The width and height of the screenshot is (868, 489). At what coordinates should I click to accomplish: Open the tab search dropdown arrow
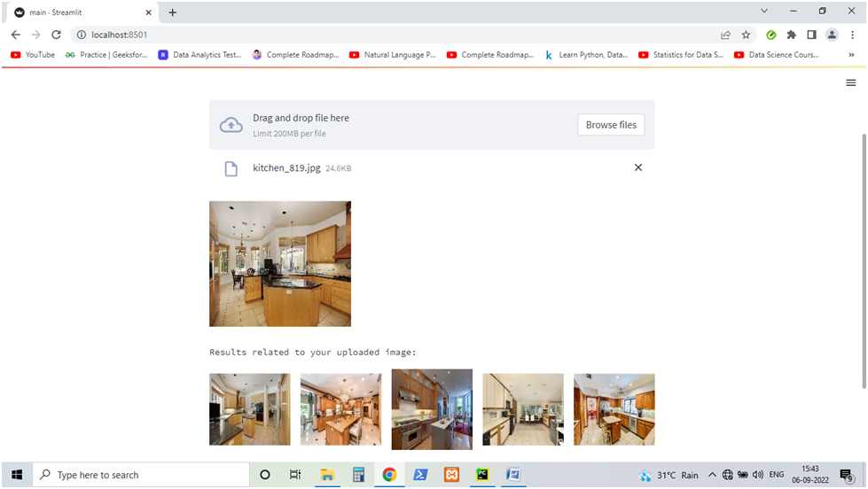(x=764, y=11)
